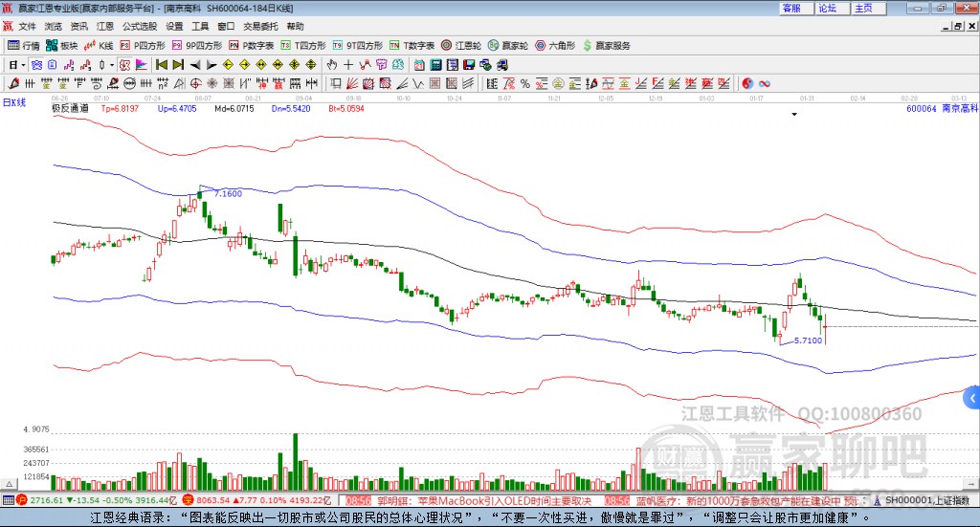Viewport: 980px width, 527px height.
Task: Click the 7.1600 high price marker
Action: click(x=227, y=193)
